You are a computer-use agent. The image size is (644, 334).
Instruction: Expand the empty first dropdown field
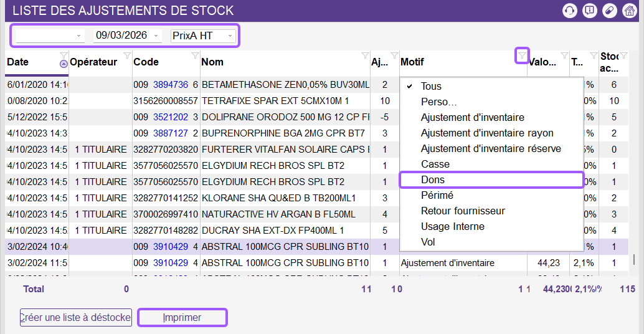pyautogui.click(x=79, y=36)
